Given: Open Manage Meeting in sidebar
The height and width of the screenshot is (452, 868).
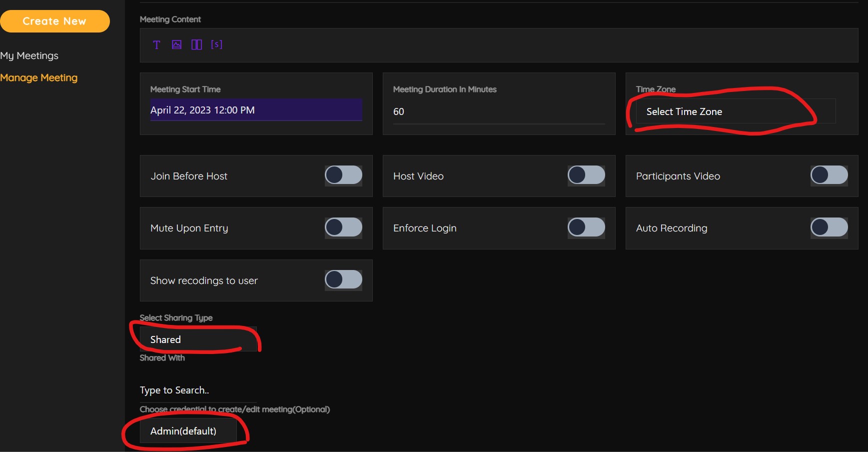Looking at the screenshot, I should (39, 77).
